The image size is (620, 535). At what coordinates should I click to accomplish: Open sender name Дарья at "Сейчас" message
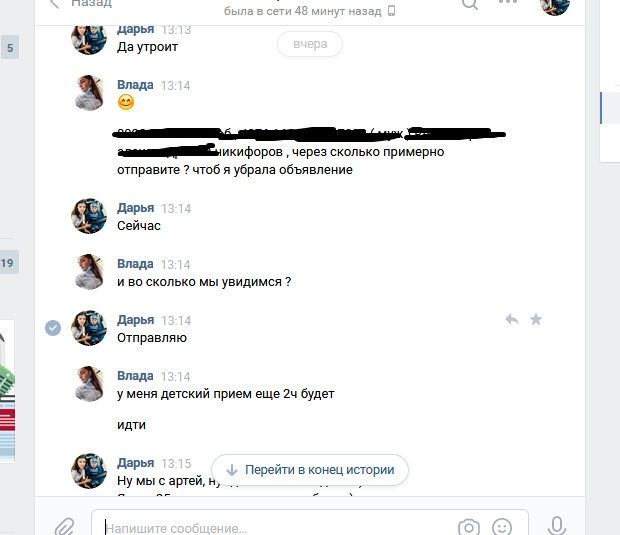[x=136, y=208]
